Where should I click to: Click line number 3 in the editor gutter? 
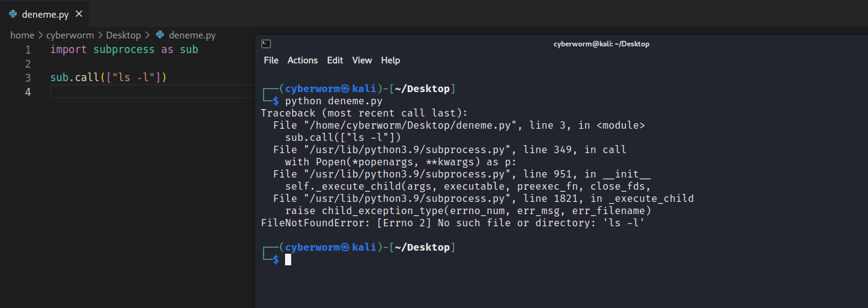click(28, 78)
